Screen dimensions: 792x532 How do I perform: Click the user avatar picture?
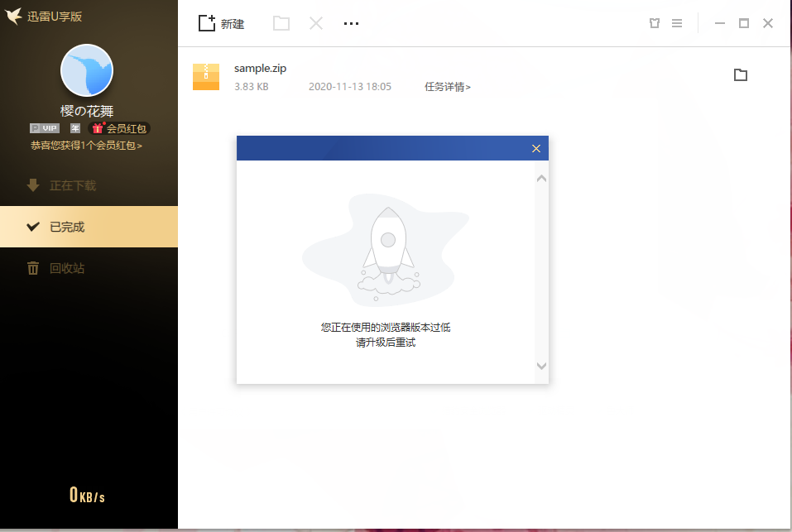point(87,71)
